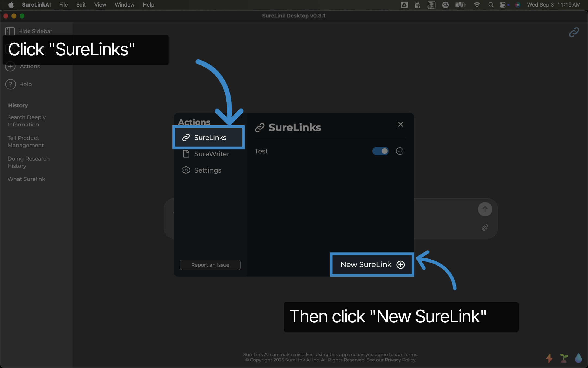Click the send arrow button
Viewport: 588px width, 368px height.
tap(485, 209)
